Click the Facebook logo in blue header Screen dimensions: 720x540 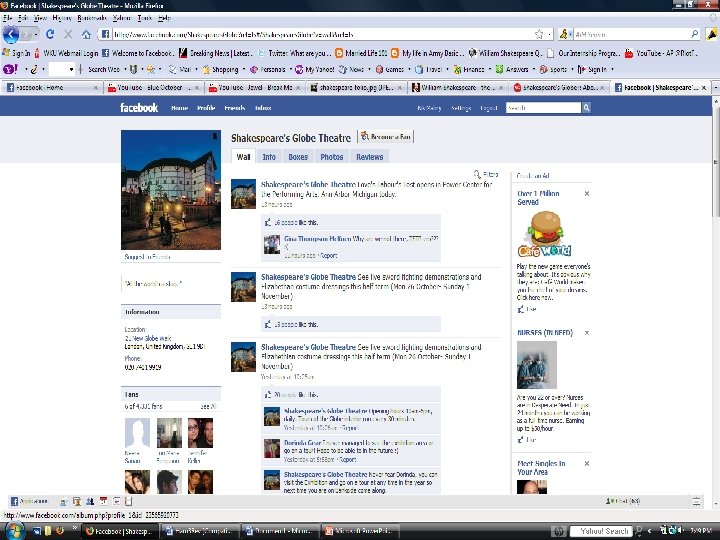[139, 108]
